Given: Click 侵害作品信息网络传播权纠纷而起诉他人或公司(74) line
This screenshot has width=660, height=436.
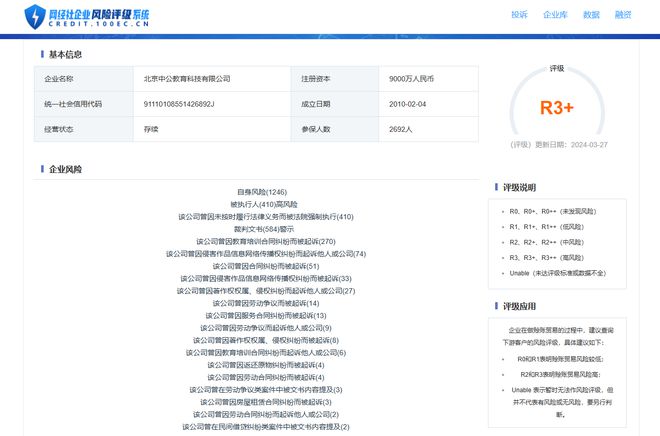Looking at the screenshot, I should point(266,254).
